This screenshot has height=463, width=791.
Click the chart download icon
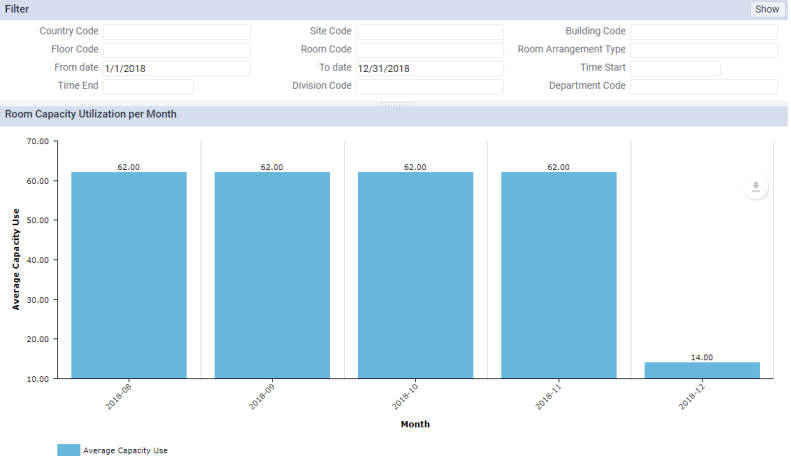click(x=756, y=187)
